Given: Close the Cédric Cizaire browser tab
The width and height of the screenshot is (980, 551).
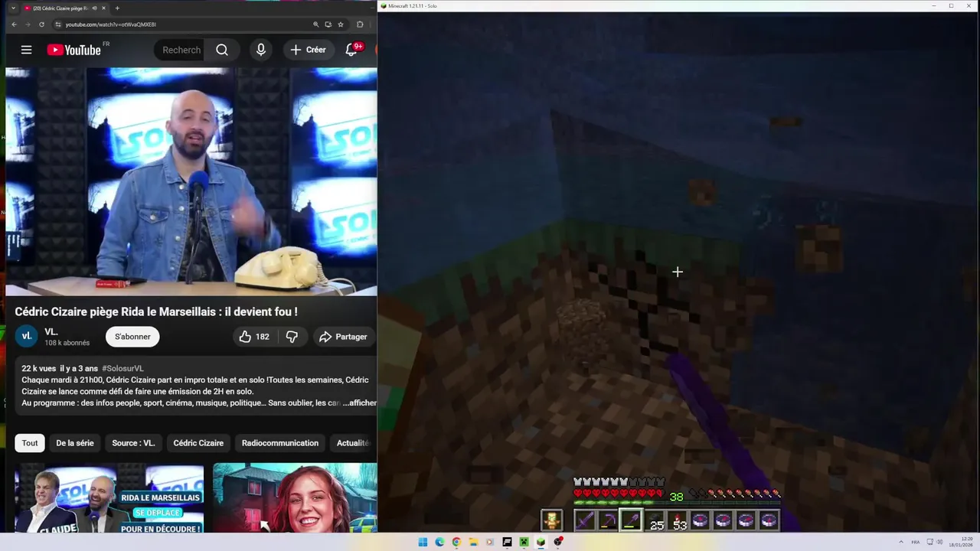Looking at the screenshot, I should tap(104, 8).
